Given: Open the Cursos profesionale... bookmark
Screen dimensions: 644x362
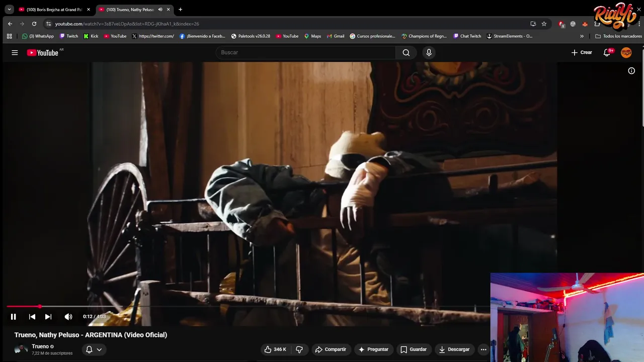Looking at the screenshot, I should click(x=372, y=36).
